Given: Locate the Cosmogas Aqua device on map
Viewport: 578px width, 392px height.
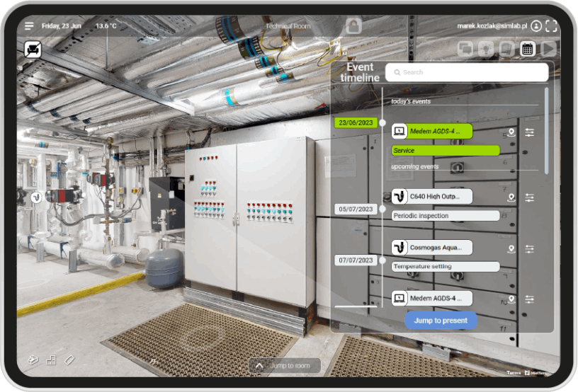Looking at the screenshot, I should pos(511,249).
